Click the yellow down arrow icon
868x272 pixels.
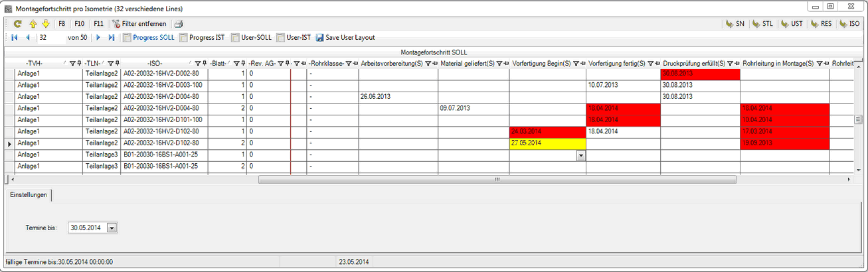(x=45, y=24)
